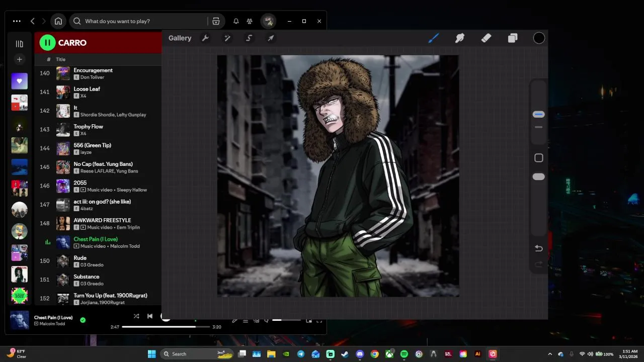The width and height of the screenshot is (644, 362).
Task: Open the Actions wrench menu in Procreate
Action: (x=205, y=38)
